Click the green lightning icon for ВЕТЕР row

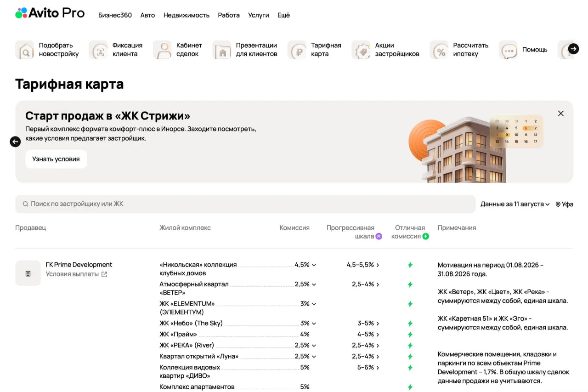click(410, 284)
